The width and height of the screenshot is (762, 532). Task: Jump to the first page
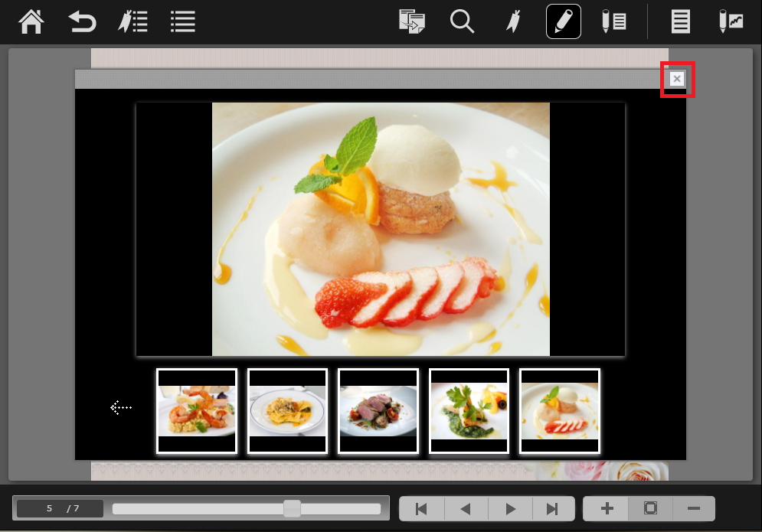point(421,508)
